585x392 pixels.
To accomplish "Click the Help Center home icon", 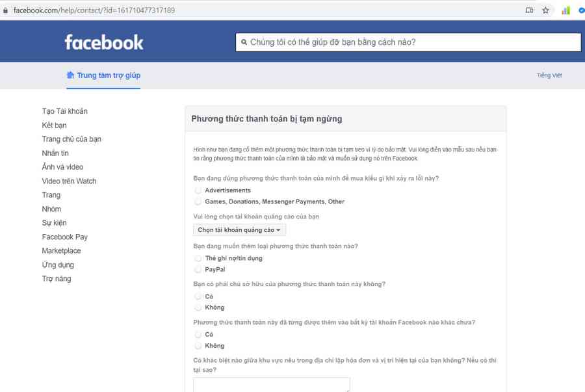I will 70,75.
